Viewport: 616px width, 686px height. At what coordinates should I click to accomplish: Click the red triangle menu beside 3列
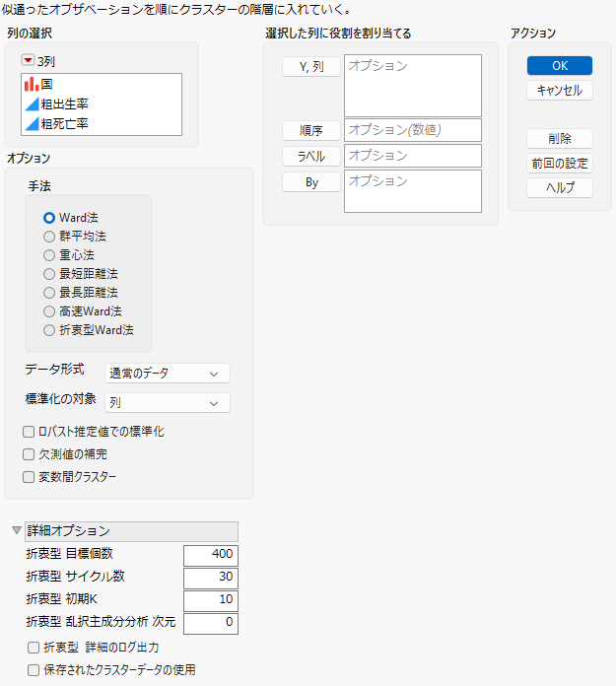[x=28, y=60]
